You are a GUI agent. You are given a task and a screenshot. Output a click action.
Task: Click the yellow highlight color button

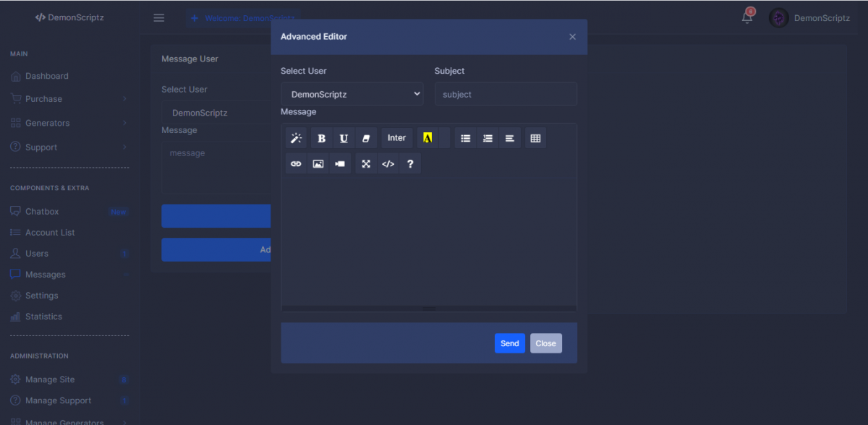pos(427,138)
